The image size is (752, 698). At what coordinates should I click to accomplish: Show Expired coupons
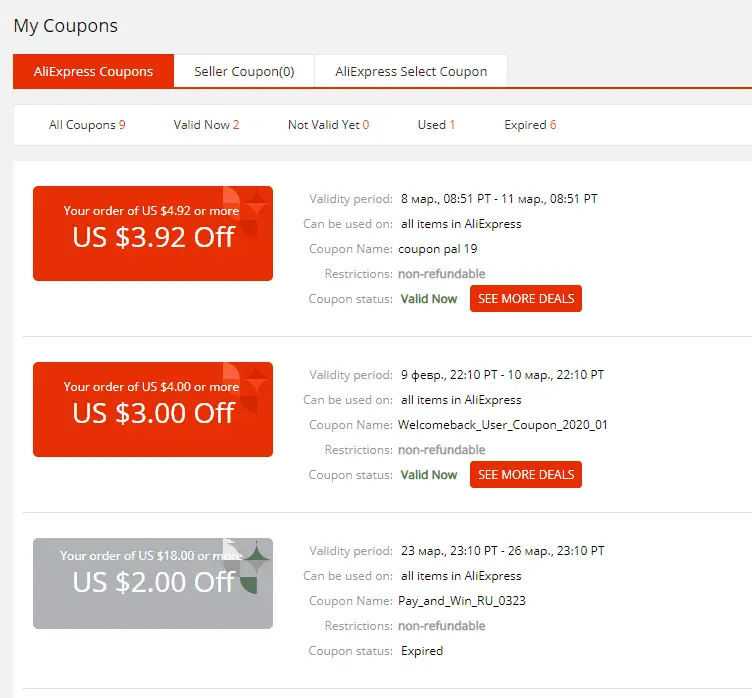pyautogui.click(x=530, y=125)
